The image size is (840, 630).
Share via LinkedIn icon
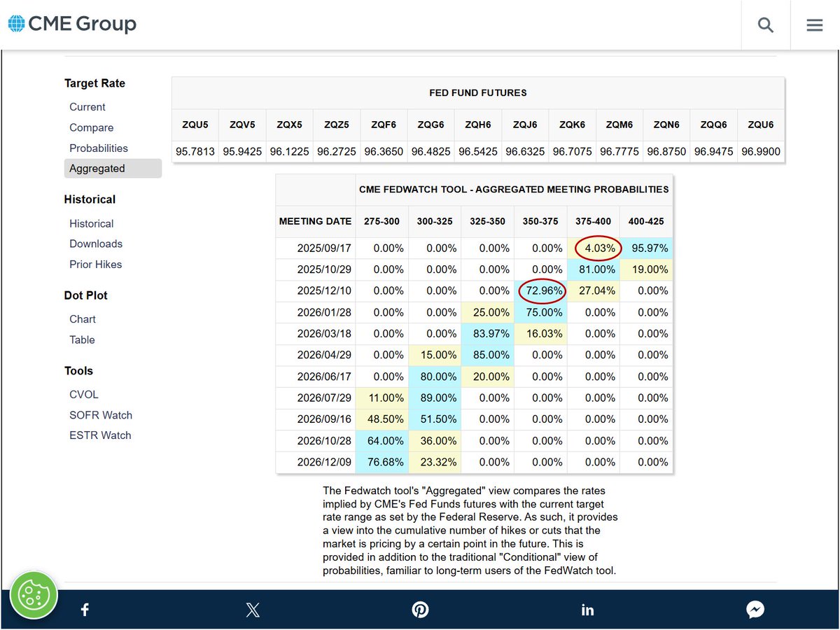[587, 610]
